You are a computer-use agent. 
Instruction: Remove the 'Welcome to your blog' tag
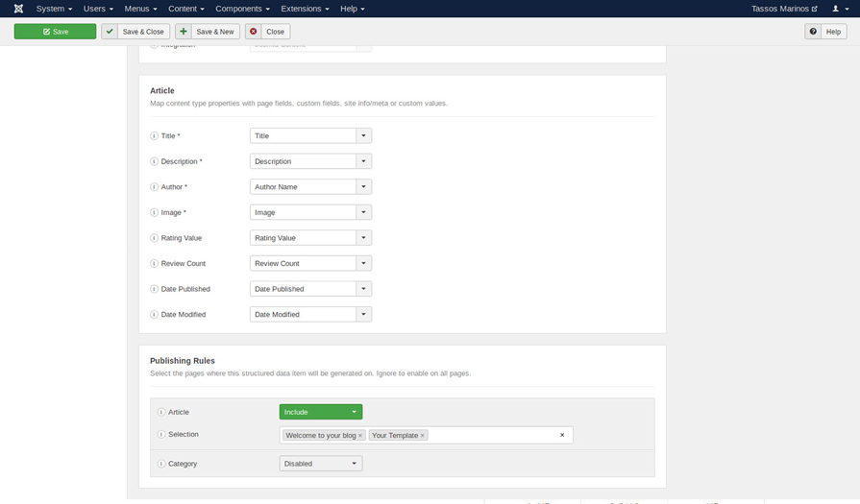[x=360, y=436]
